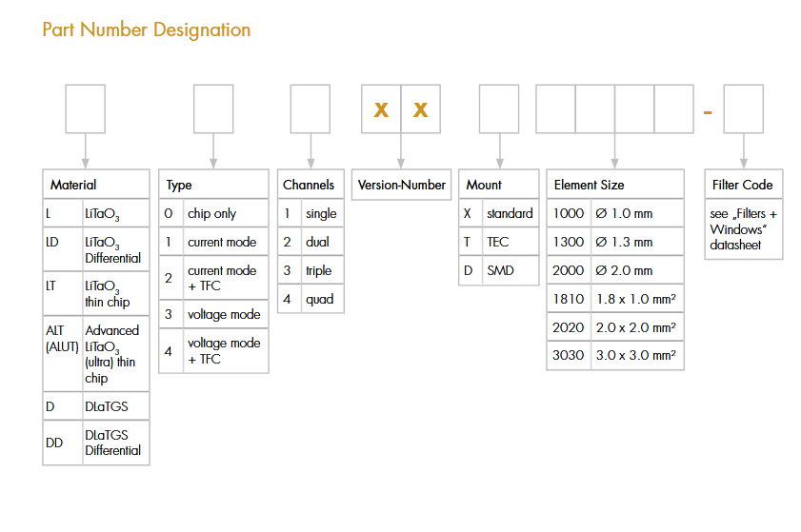Click the empty box above the Material table
Viewport: 801px width, 532px height.
point(85,108)
